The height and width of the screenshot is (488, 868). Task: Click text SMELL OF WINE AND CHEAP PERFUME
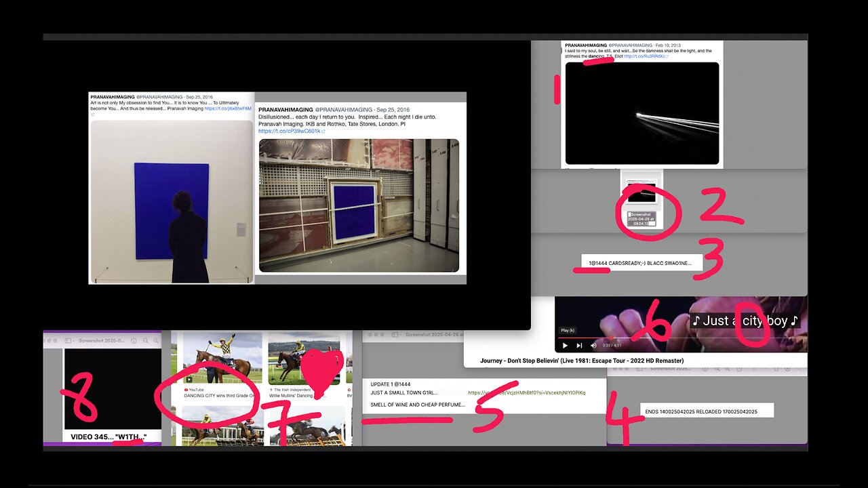point(418,405)
